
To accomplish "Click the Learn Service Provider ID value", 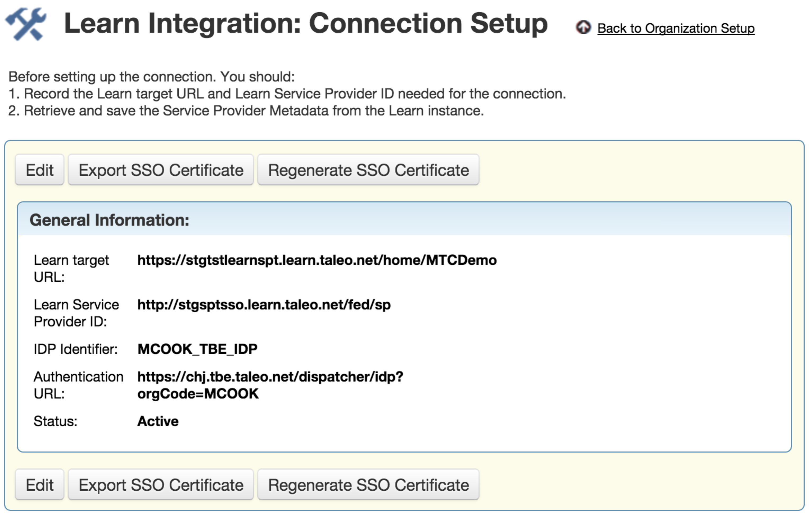I will tap(264, 305).
